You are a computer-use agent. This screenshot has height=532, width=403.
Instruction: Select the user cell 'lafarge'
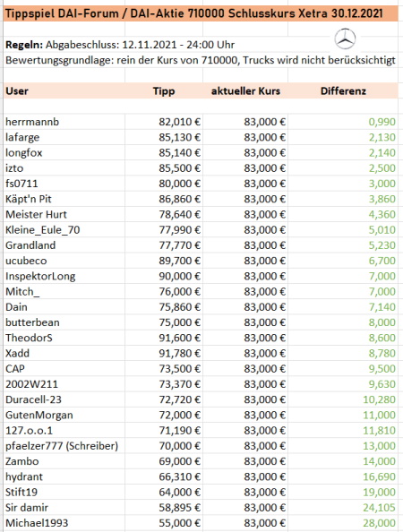pos(22,137)
